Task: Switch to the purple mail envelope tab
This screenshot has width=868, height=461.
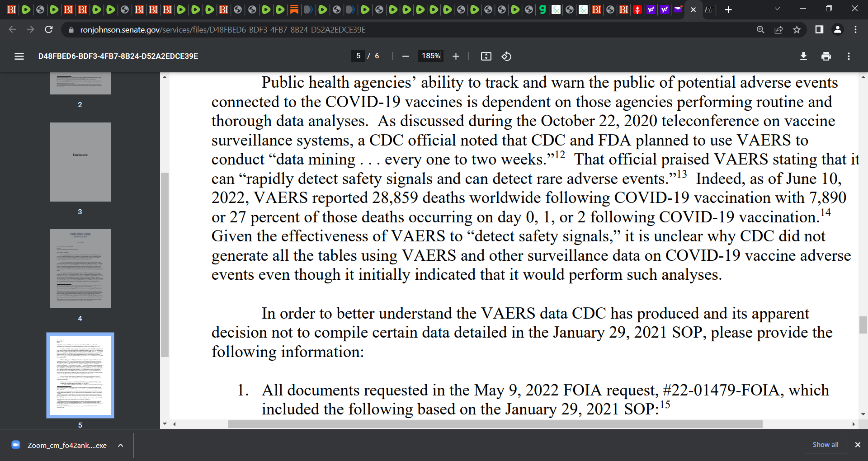Action: (678, 9)
